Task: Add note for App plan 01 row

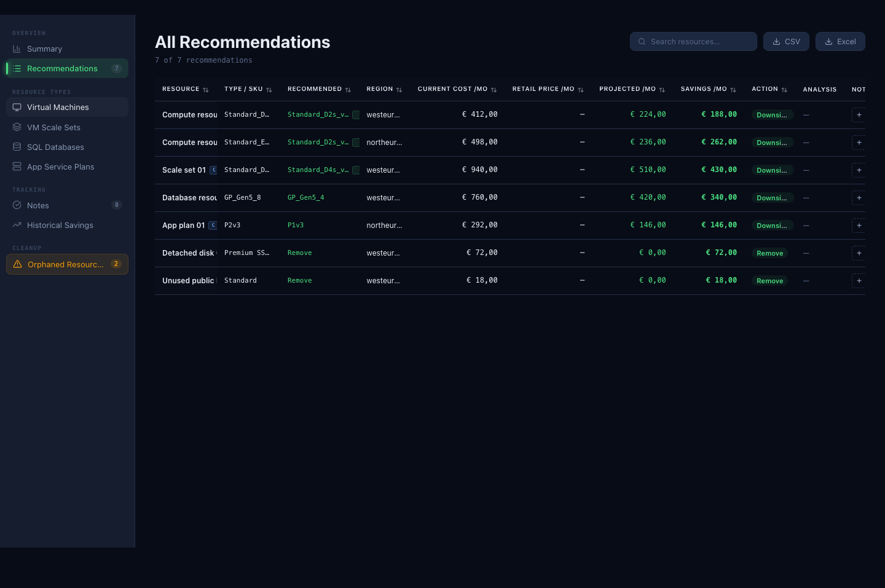Action: point(859,225)
